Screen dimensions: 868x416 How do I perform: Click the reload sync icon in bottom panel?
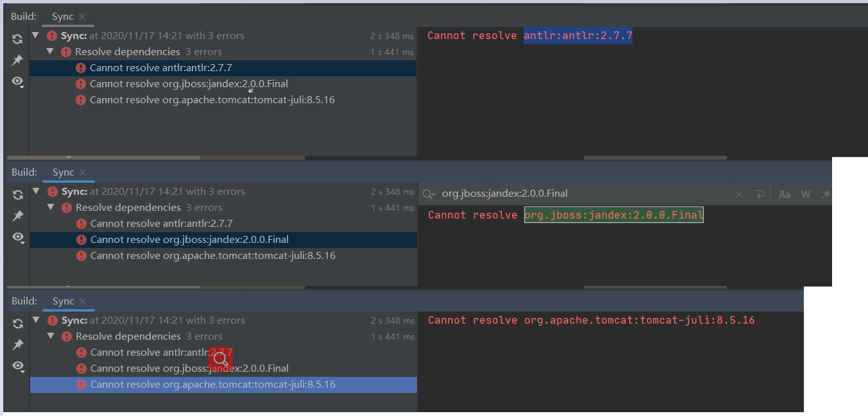click(x=18, y=324)
